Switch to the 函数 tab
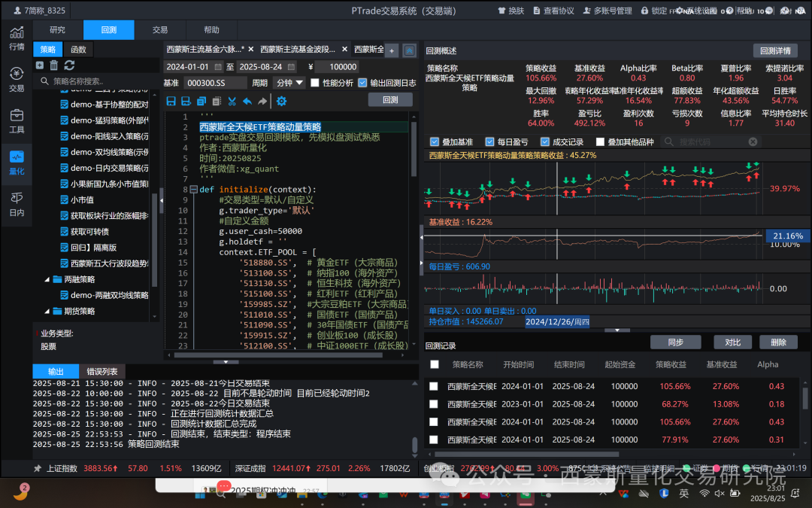The width and height of the screenshot is (812, 508). (78, 49)
